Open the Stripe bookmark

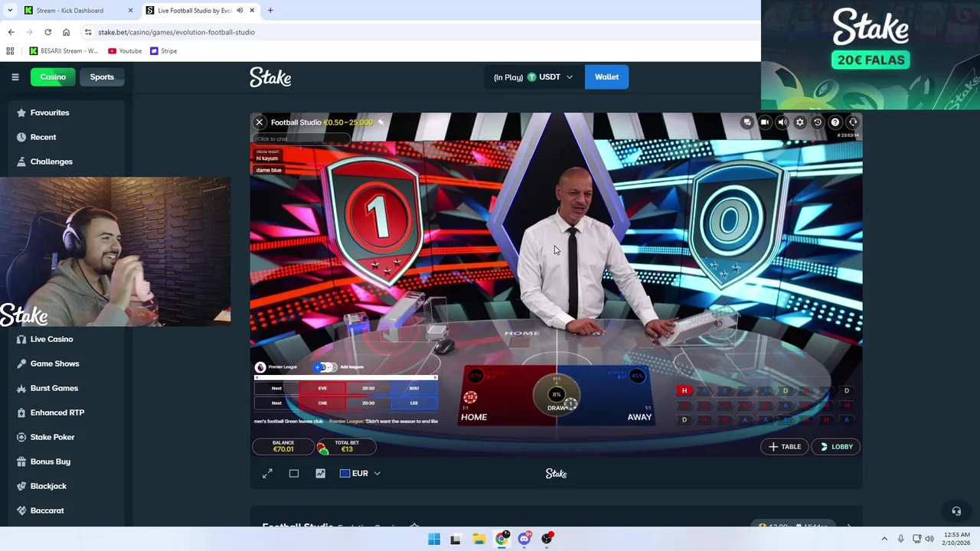pos(164,51)
